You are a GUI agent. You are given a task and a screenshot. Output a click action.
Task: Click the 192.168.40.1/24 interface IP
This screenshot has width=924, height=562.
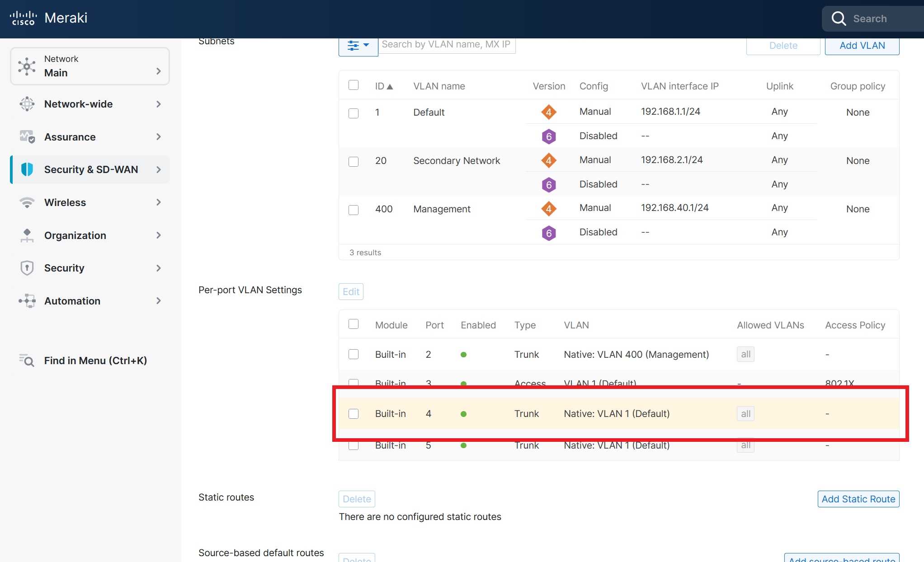click(x=674, y=208)
